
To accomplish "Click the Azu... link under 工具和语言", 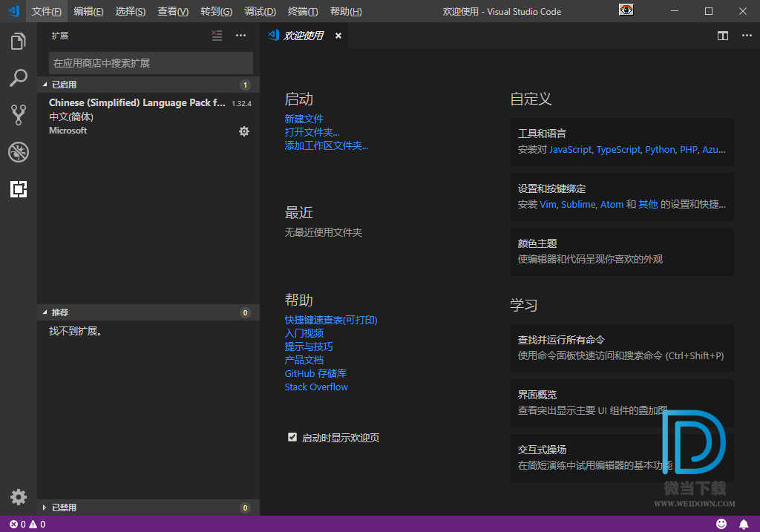I will (x=714, y=150).
